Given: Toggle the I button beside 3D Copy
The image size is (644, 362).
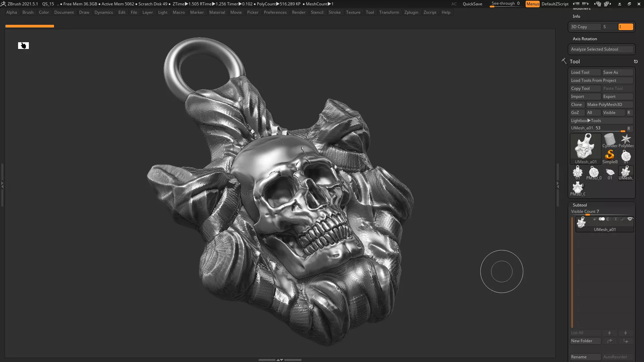Looking at the screenshot, I should coord(626,27).
